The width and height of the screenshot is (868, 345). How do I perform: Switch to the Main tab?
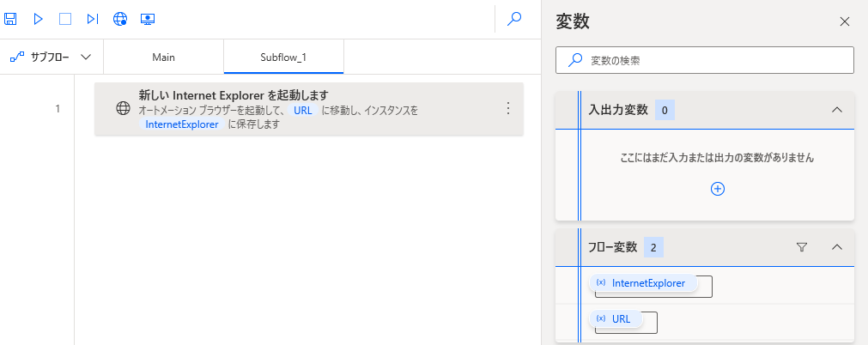tap(164, 57)
